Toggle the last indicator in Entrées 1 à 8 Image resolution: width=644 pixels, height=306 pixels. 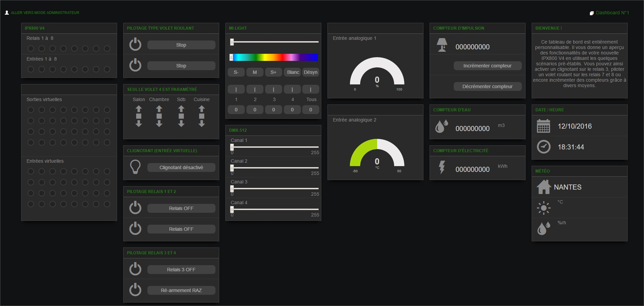pyautogui.click(x=107, y=69)
